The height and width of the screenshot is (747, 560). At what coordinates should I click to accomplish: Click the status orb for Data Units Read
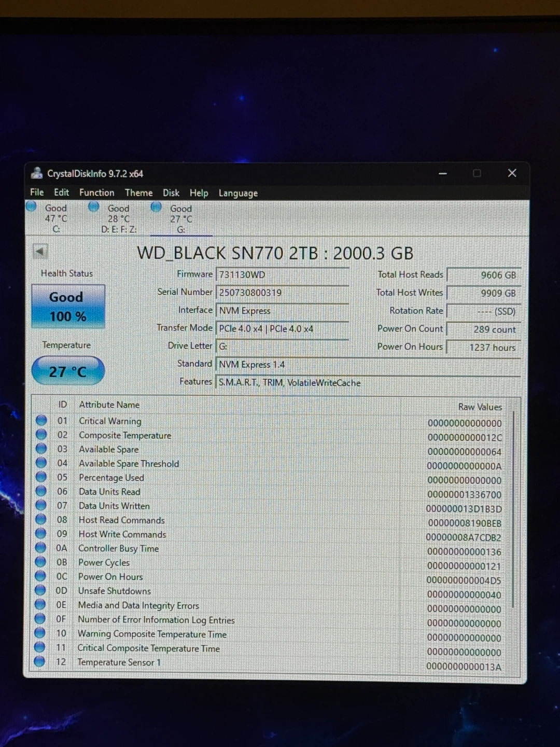[x=41, y=491]
